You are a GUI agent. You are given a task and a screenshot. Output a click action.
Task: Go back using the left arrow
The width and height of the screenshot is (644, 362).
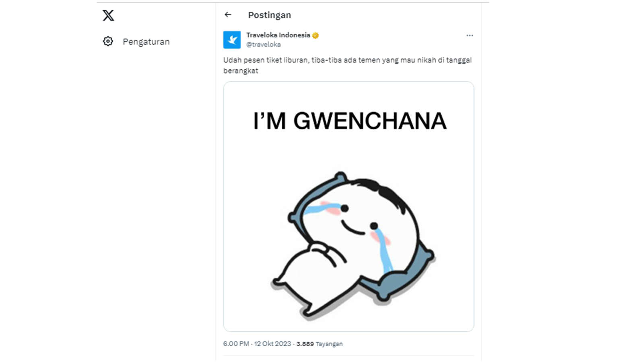click(x=228, y=15)
